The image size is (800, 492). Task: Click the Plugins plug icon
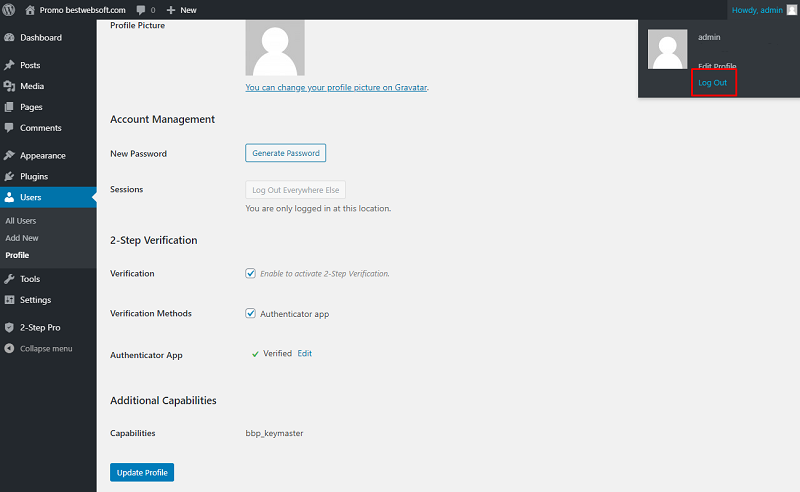9,176
